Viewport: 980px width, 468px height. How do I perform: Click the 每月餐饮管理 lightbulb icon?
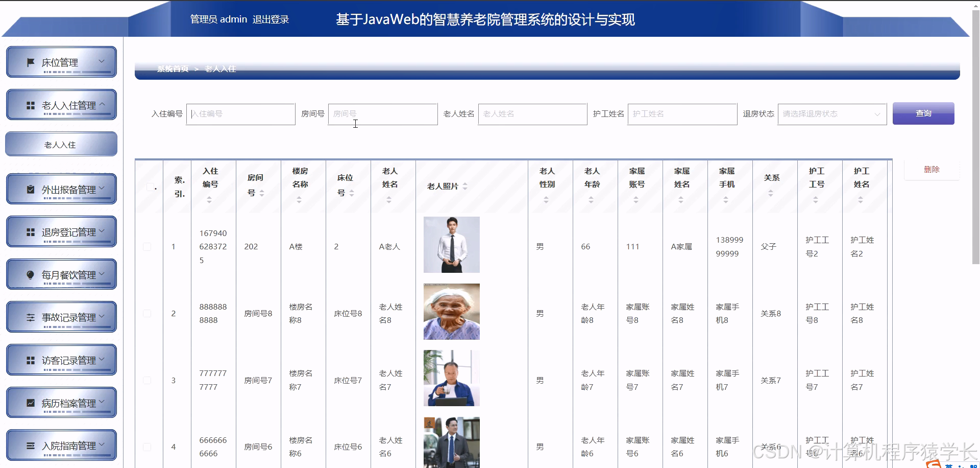click(x=31, y=274)
